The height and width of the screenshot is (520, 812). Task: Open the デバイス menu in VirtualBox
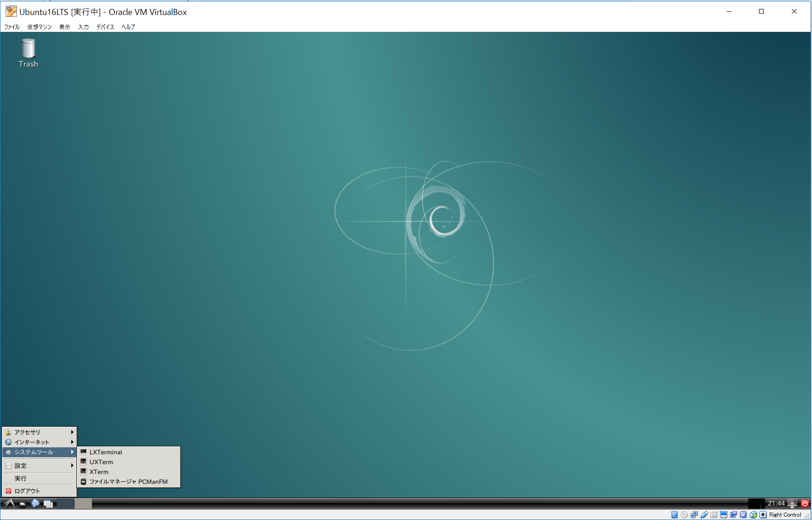pyautogui.click(x=105, y=27)
